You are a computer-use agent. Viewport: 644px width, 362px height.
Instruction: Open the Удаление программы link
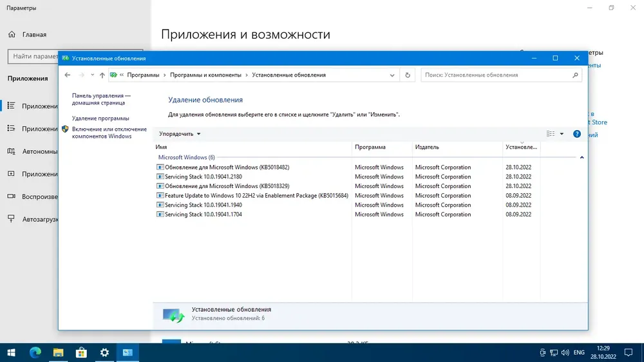[x=100, y=119]
